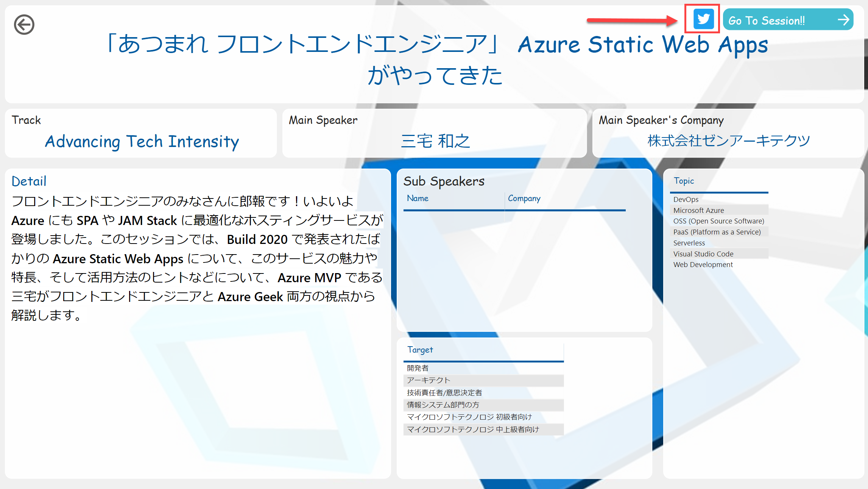
Task: Click the arrow on Go To Session
Action: click(843, 20)
